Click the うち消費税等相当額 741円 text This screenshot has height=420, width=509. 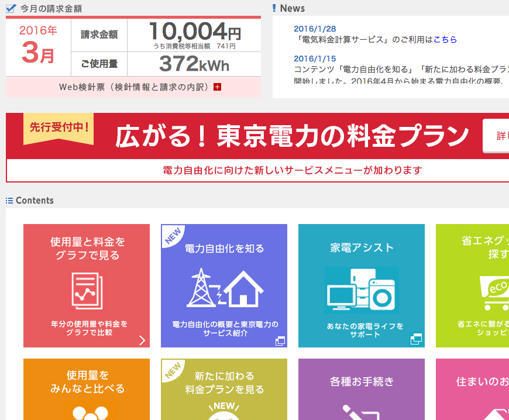[194, 46]
